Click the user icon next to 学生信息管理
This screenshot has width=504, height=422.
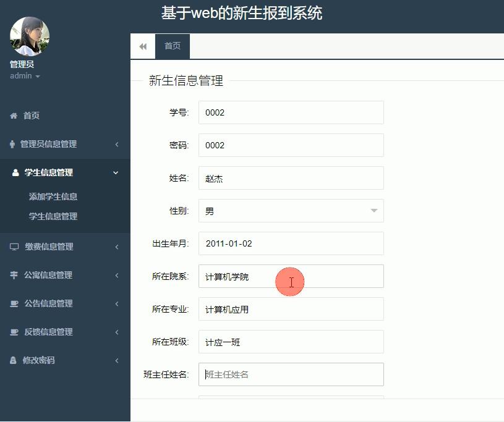pos(14,172)
